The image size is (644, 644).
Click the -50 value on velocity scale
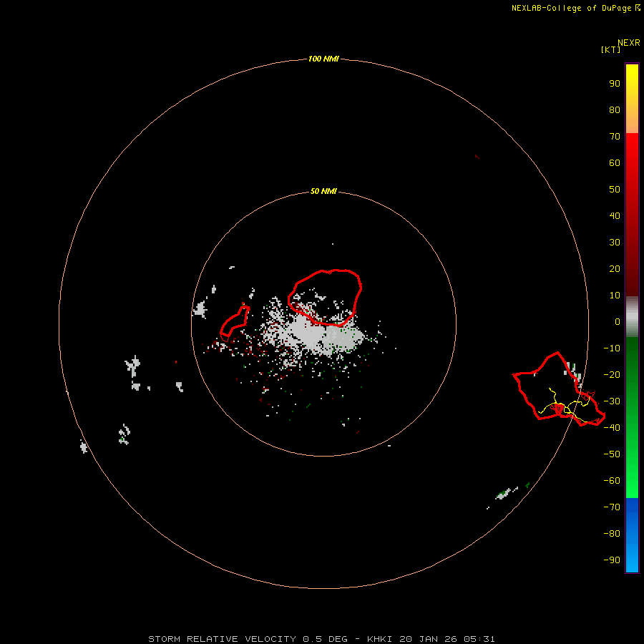[612, 454]
